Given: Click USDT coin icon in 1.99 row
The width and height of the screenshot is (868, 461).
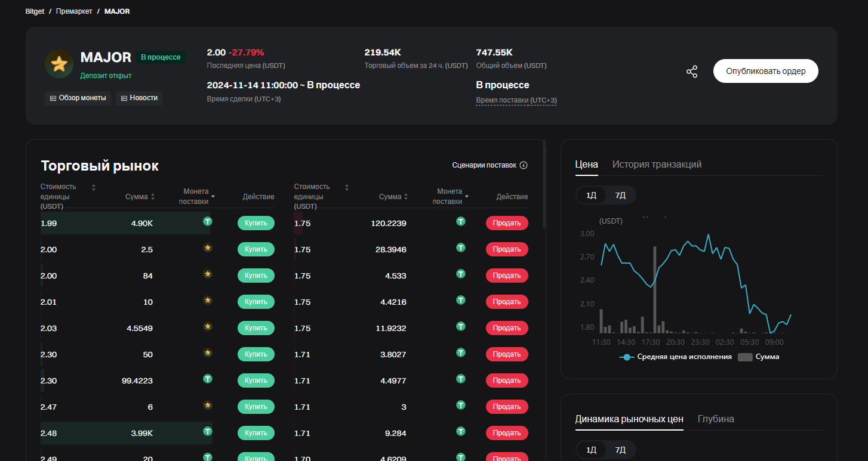Looking at the screenshot, I should (208, 221).
